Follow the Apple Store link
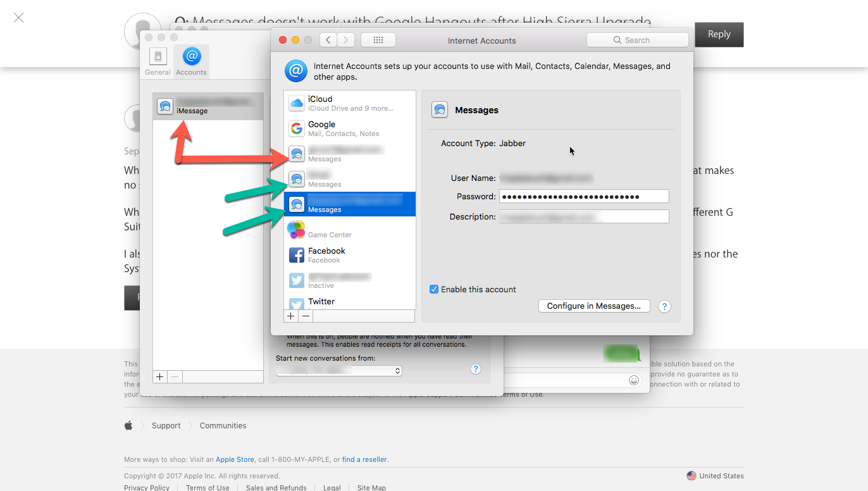Image resolution: width=868 pixels, height=491 pixels. pyautogui.click(x=235, y=459)
